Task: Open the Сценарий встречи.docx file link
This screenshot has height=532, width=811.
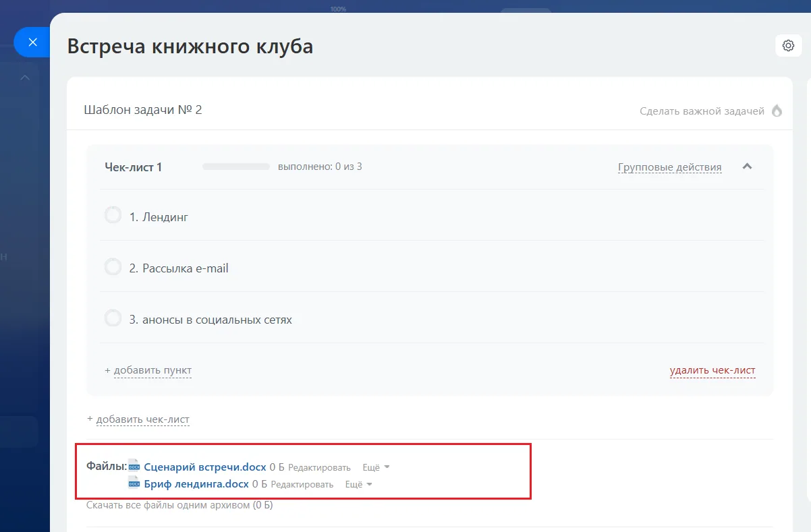Action: click(x=206, y=467)
